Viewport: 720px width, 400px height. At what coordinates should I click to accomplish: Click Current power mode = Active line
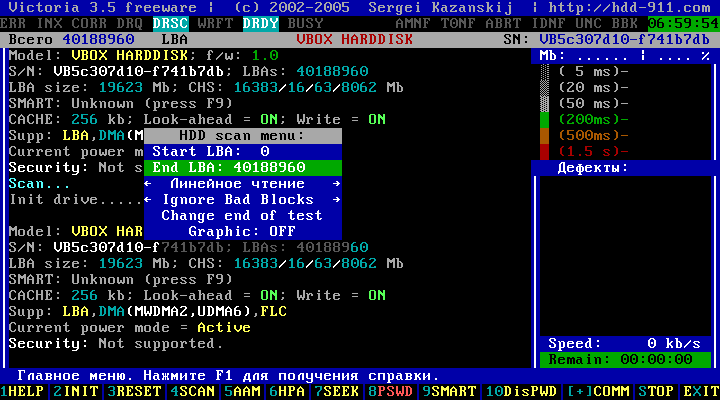click(130, 328)
